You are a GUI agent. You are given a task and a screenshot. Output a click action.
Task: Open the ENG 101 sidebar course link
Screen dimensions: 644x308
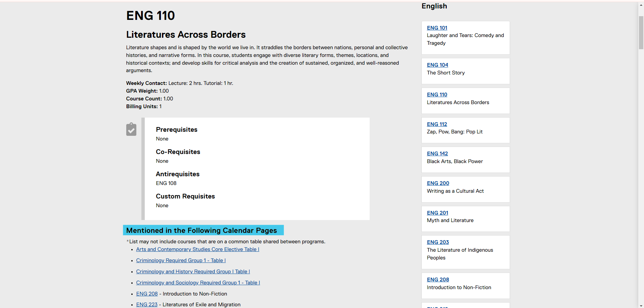pos(437,28)
